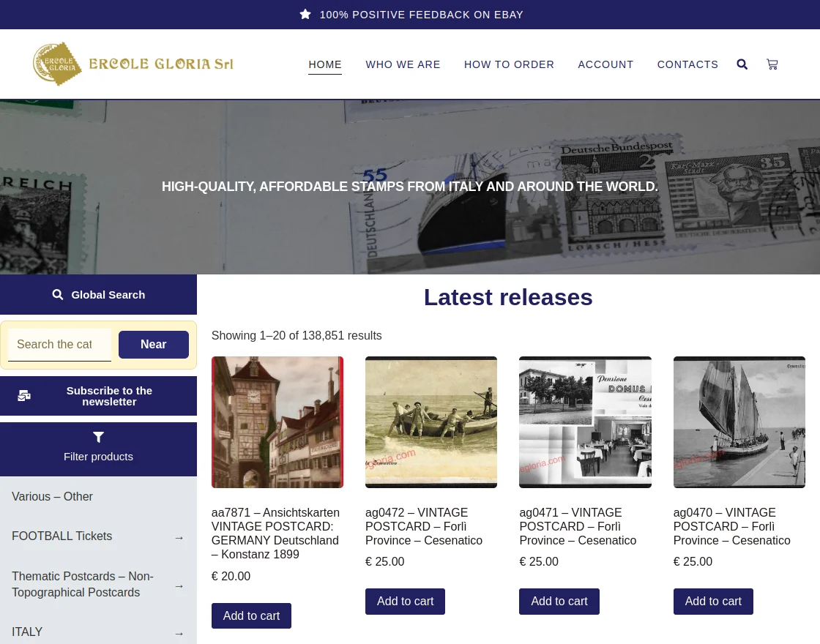The image size is (820, 644).
Task: Click the Ercole Gloria logo
Action: tap(133, 64)
